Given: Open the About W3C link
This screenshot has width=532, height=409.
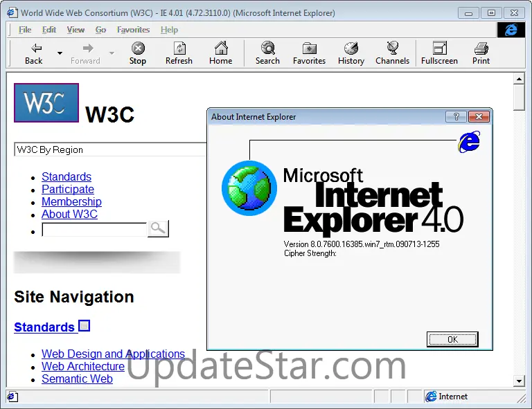Looking at the screenshot, I should [x=69, y=214].
